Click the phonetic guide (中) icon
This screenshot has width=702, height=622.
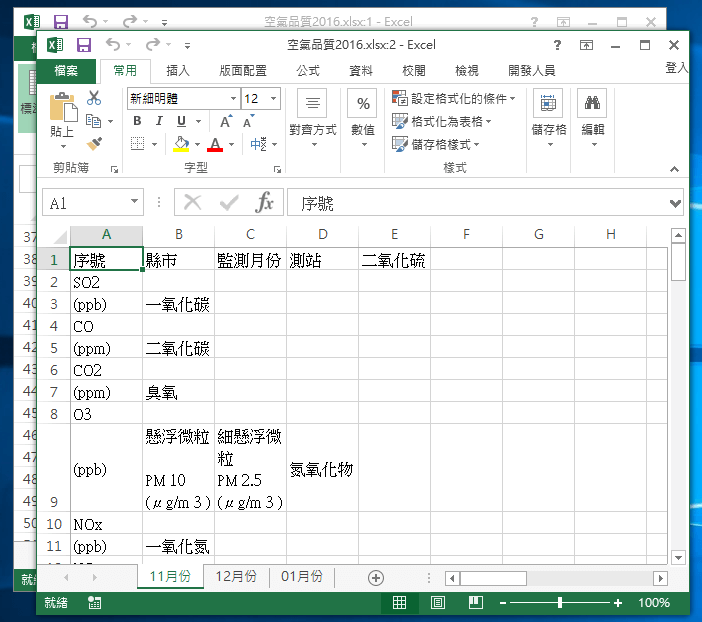pos(259,144)
